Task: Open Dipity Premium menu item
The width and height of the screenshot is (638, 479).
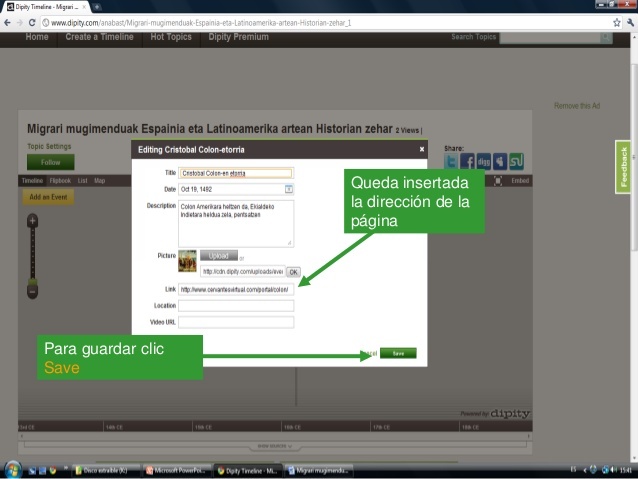Action: [238, 37]
